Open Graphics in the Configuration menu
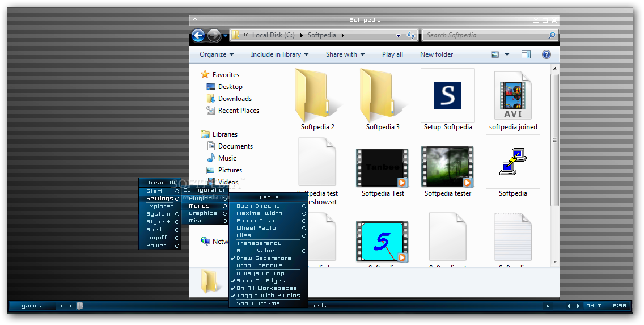 (x=205, y=213)
